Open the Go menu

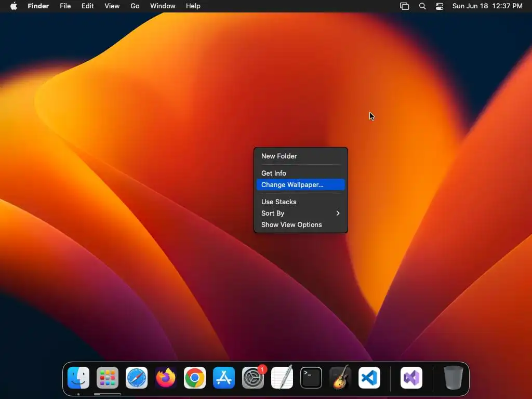pyautogui.click(x=135, y=6)
